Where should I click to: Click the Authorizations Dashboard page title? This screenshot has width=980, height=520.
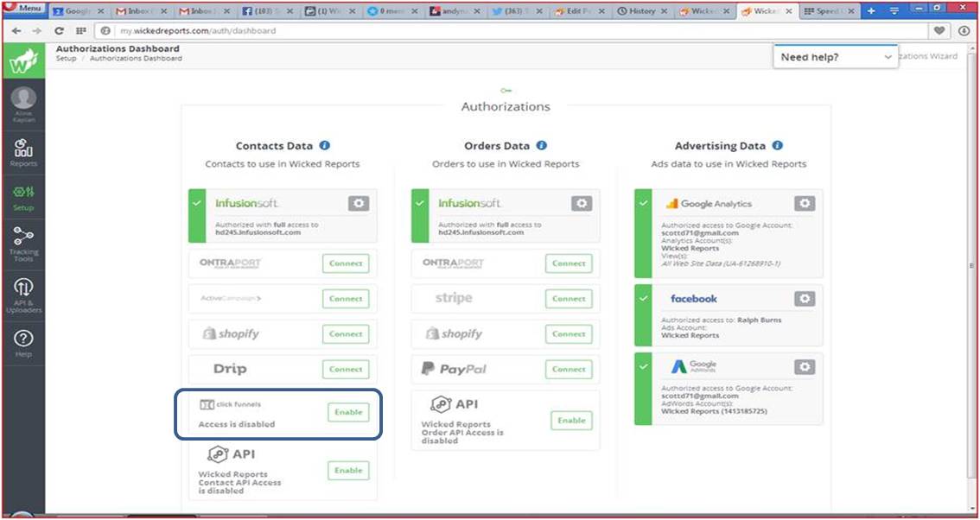pos(118,48)
